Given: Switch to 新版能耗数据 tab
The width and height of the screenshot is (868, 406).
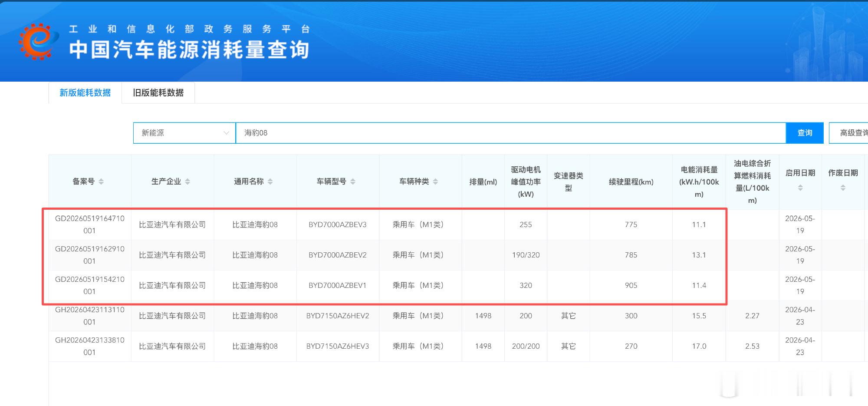Looking at the screenshot, I should coord(85,92).
